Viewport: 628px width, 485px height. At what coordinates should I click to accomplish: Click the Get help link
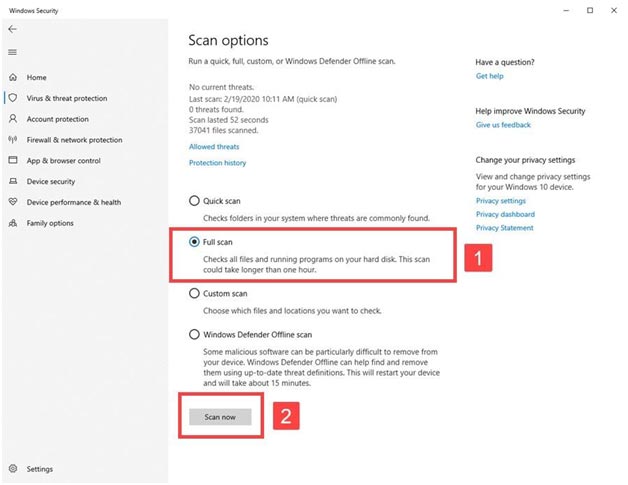point(489,76)
